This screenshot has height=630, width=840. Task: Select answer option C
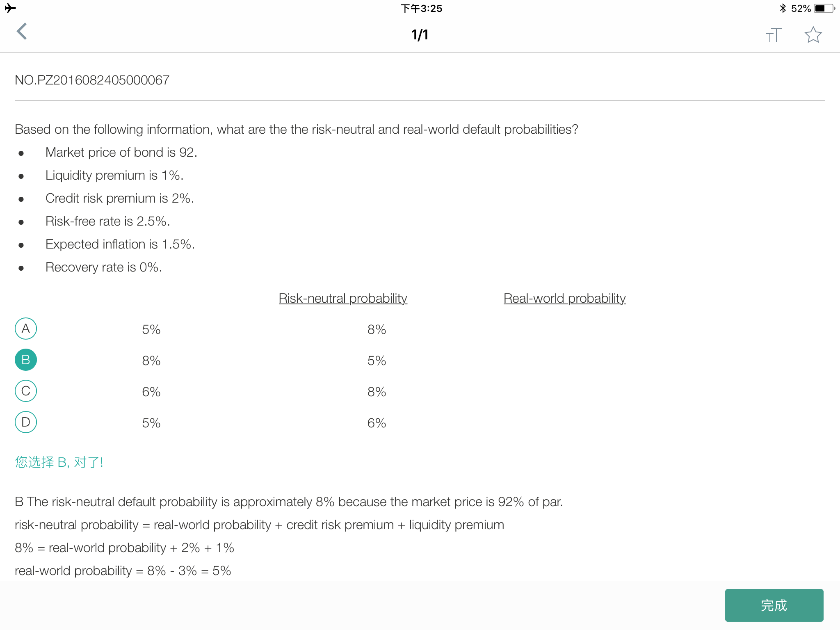tap(26, 391)
